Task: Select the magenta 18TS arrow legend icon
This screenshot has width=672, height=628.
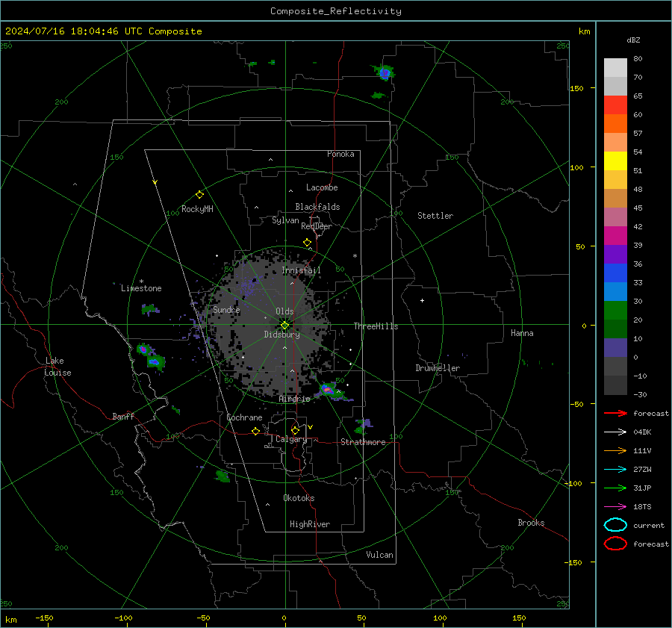Action: tap(615, 507)
